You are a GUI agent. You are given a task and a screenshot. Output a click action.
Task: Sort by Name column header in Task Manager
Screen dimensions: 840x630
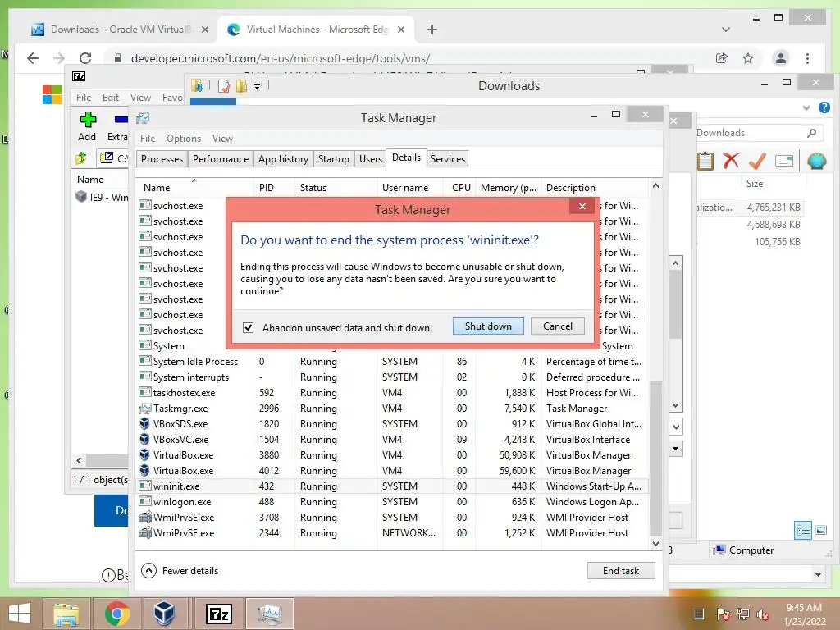click(x=194, y=188)
